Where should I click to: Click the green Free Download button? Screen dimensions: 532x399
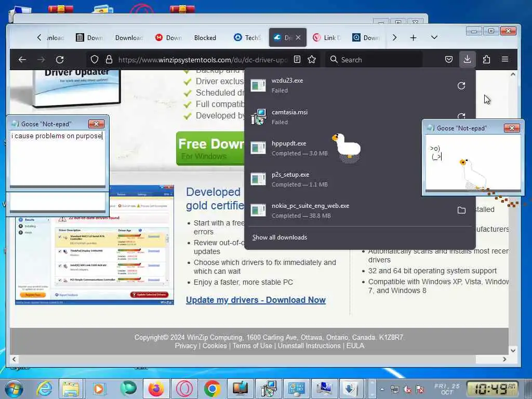coord(210,149)
